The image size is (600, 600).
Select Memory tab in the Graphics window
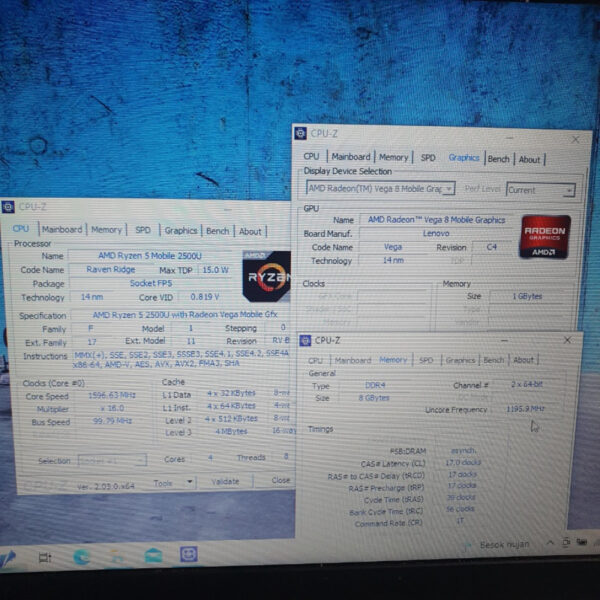point(393,157)
